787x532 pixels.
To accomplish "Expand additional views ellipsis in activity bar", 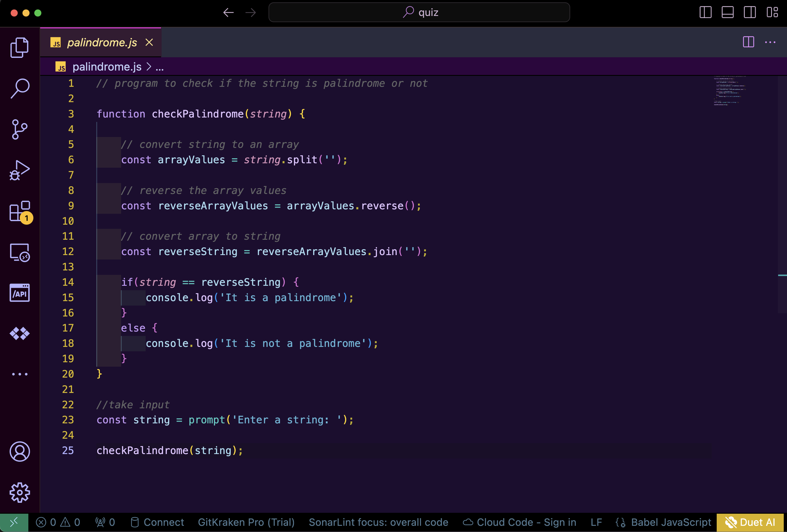I will point(19,374).
